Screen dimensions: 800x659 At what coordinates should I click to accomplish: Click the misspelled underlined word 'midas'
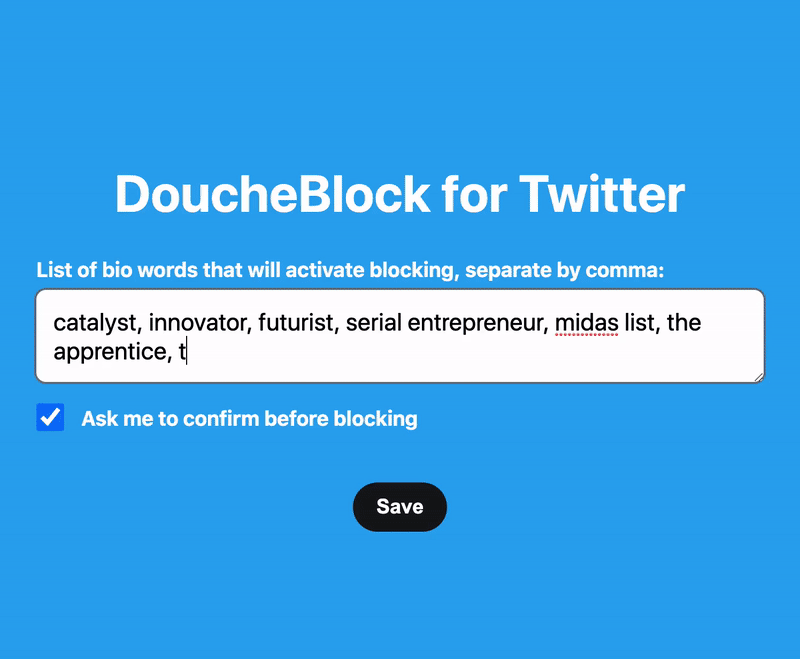[x=587, y=323]
